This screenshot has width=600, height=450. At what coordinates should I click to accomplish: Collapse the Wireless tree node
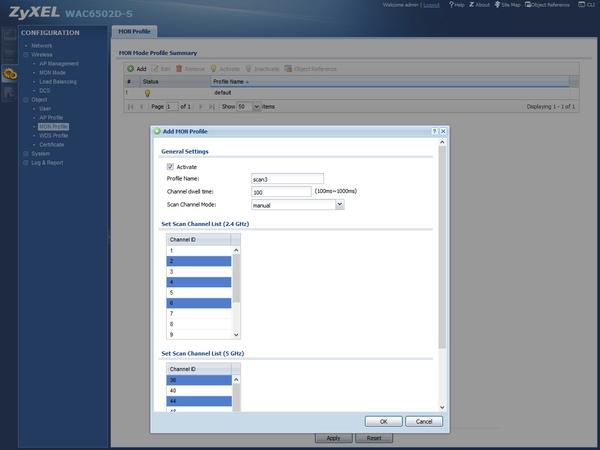[x=26, y=54]
